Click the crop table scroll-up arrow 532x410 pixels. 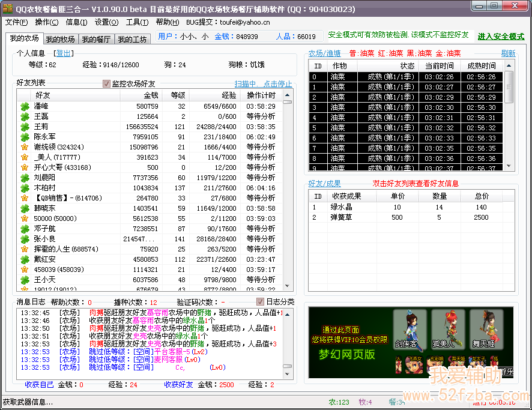pyautogui.click(x=509, y=66)
